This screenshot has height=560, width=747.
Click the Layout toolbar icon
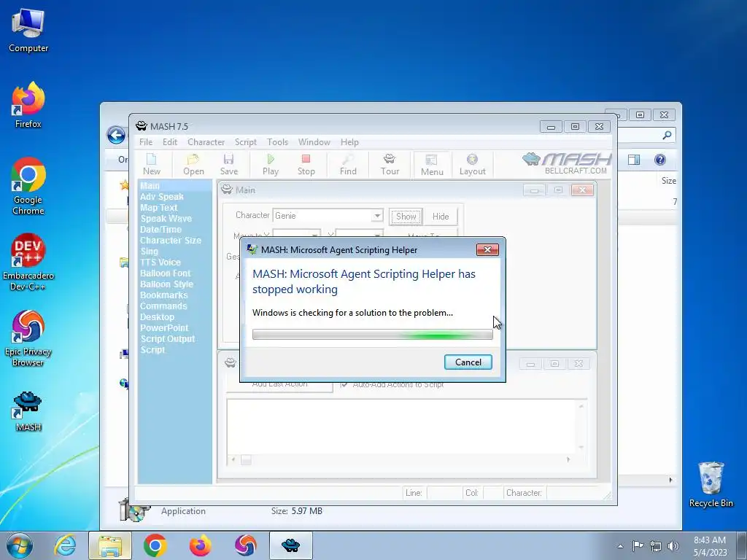(x=472, y=165)
